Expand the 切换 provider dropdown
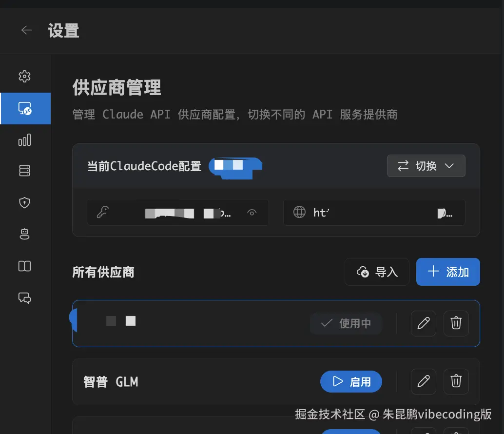The width and height of the screenshot is (504, 434). coord(426,166)
